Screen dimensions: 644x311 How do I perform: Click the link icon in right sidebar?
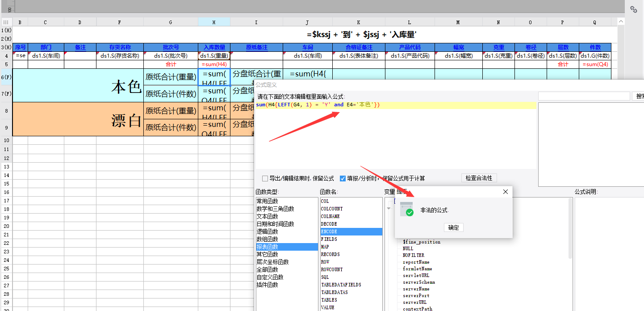pos(633,9)
